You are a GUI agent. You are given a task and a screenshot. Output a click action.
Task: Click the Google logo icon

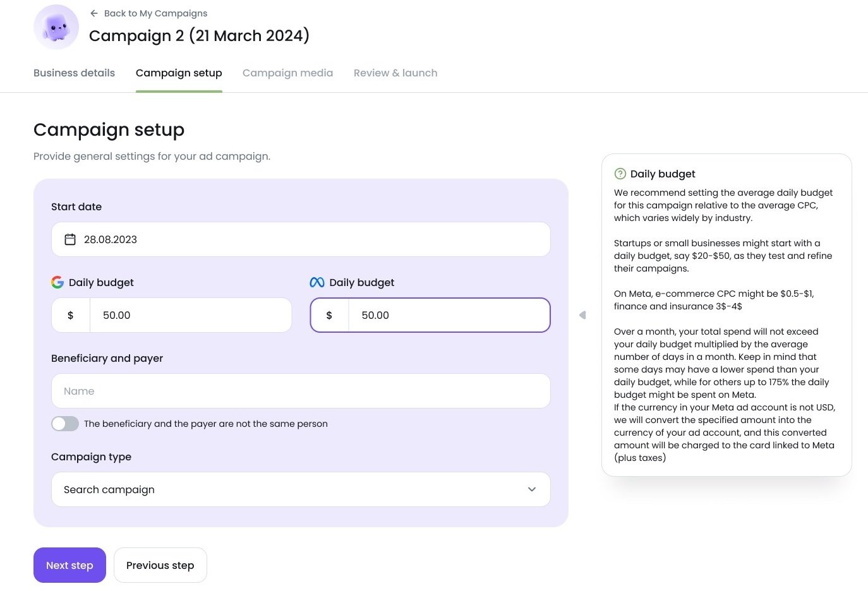point(57,282)
